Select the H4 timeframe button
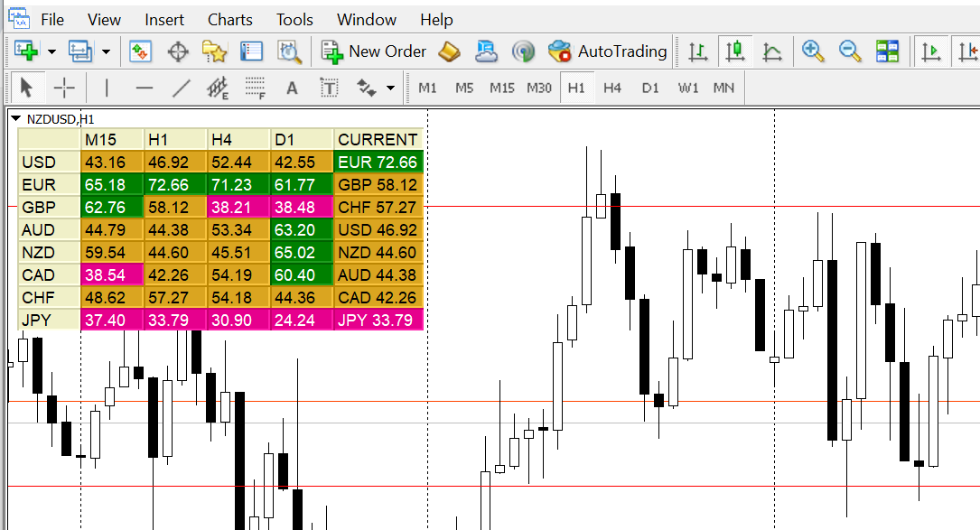The width and height of the screenshot is (980, 530). tap(612, 88)
